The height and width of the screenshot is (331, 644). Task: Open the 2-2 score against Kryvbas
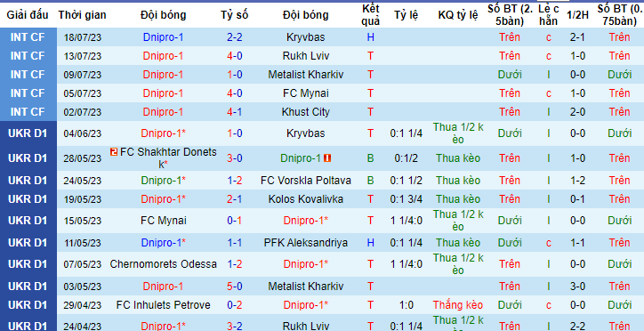coord(235,37)
